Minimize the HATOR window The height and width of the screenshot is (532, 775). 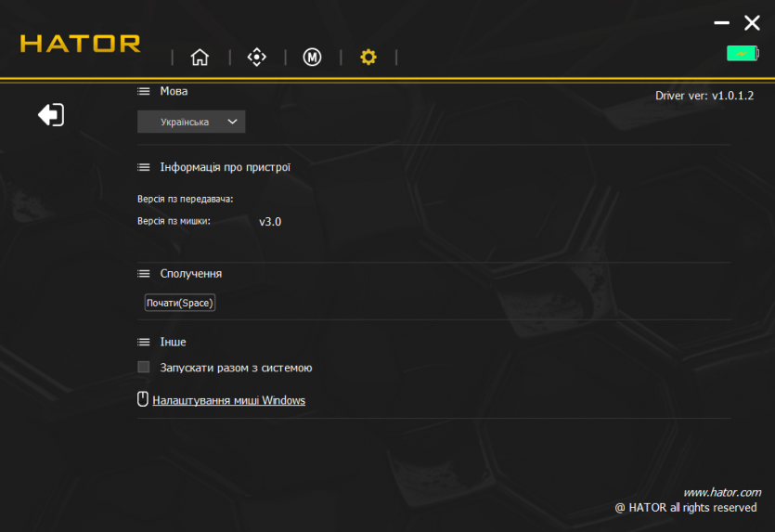tap(721, 23)
